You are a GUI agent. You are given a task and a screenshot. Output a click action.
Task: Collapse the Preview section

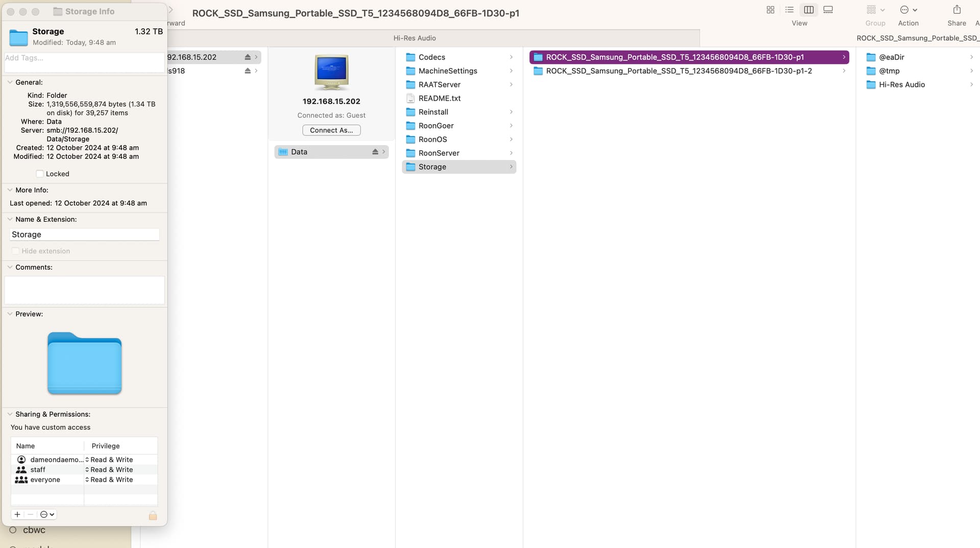click(10, 314)
